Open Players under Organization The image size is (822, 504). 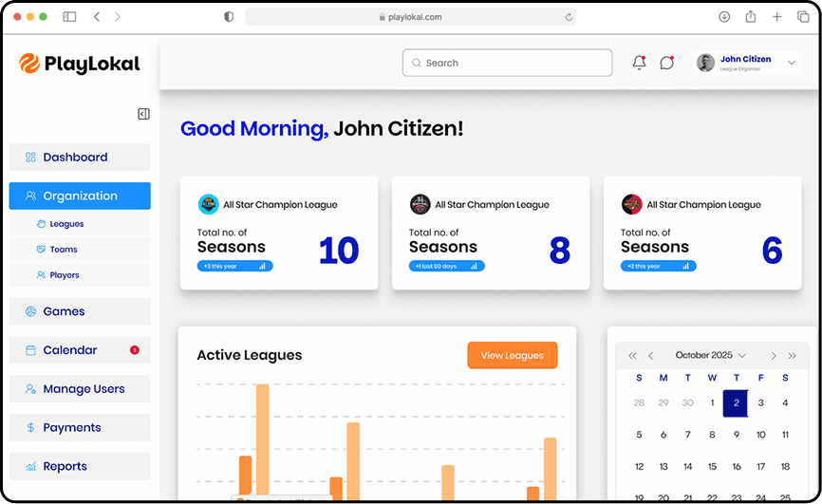click(x=80, y=275)
